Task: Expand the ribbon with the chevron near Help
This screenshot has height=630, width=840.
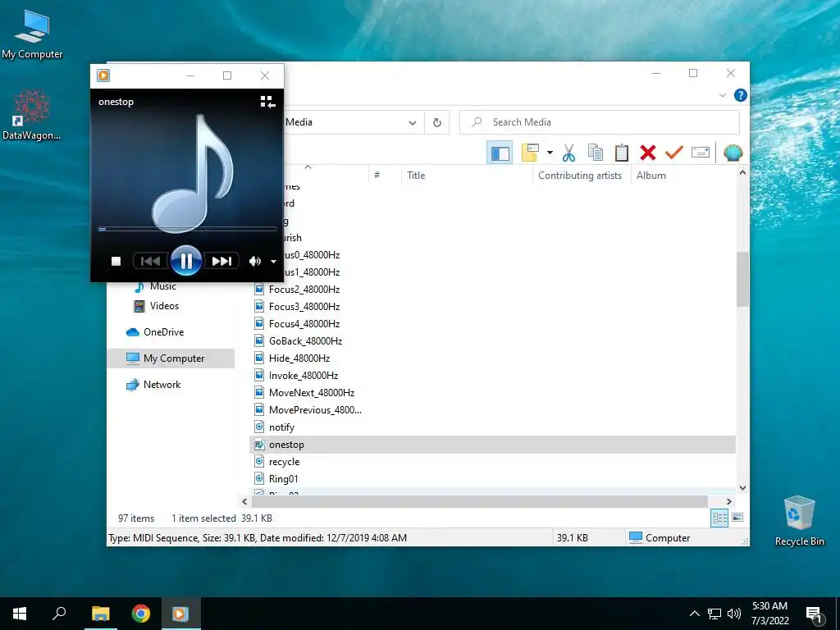Action: pyautogui.click(x=723, y=95)
